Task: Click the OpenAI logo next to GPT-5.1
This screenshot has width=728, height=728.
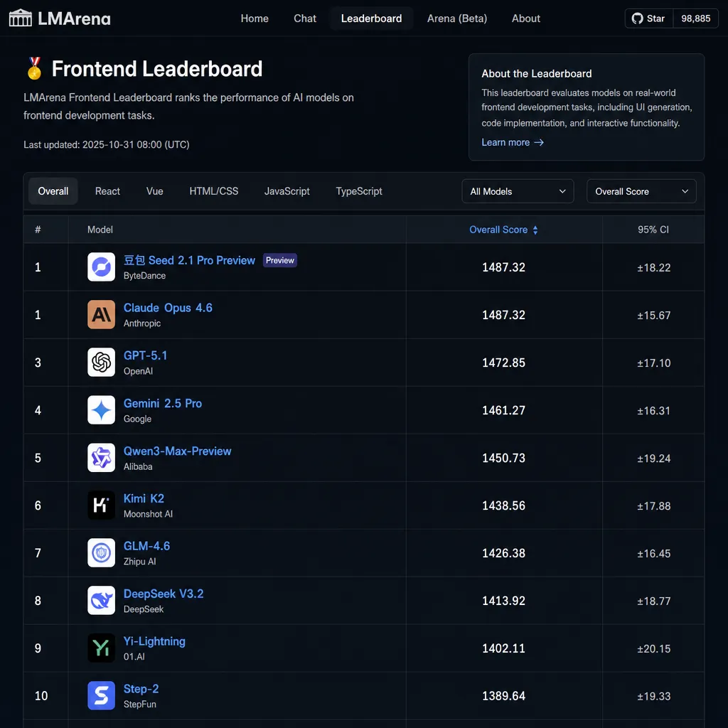Action: pos(101,362)
